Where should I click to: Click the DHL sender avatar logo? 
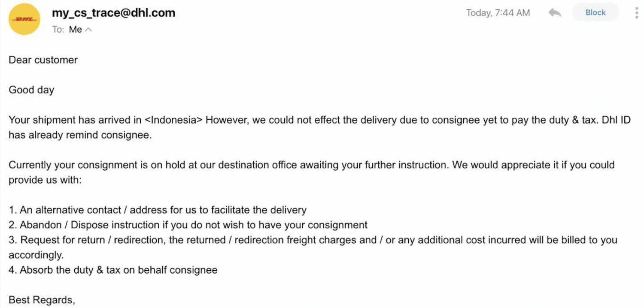24,19
